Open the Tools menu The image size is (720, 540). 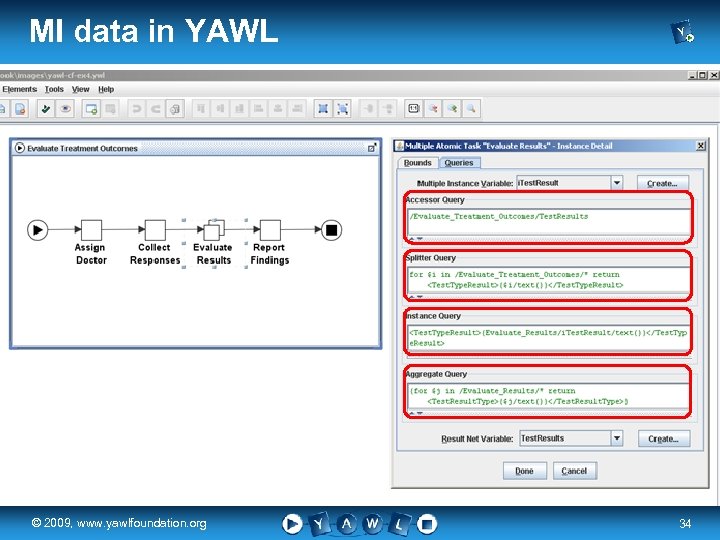(x=54, y=89)
